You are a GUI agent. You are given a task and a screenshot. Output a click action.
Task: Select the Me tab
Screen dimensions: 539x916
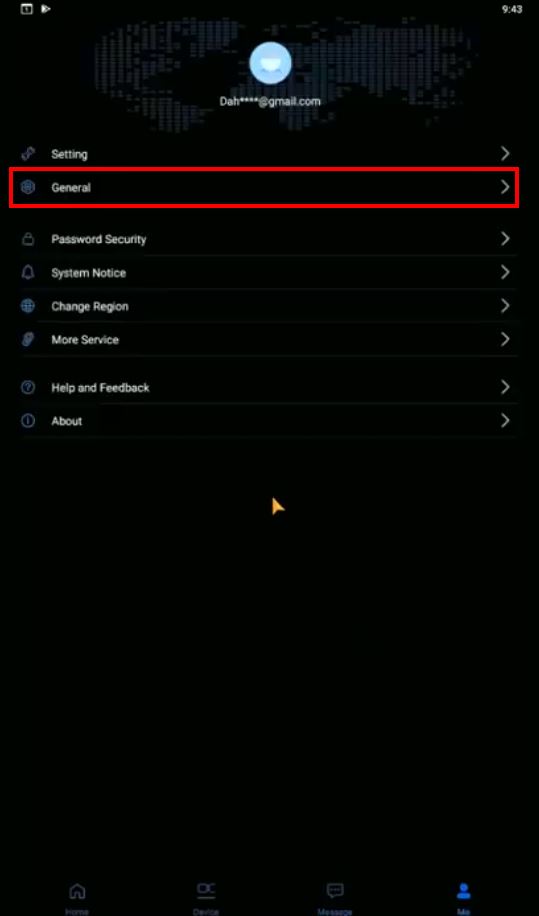point(464,897)
